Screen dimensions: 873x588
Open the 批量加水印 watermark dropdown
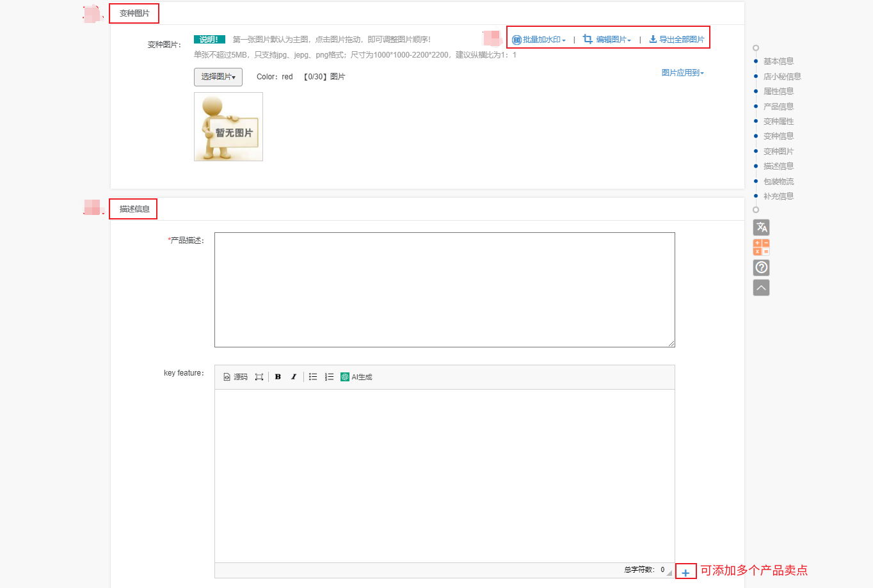tap(539, 40)
